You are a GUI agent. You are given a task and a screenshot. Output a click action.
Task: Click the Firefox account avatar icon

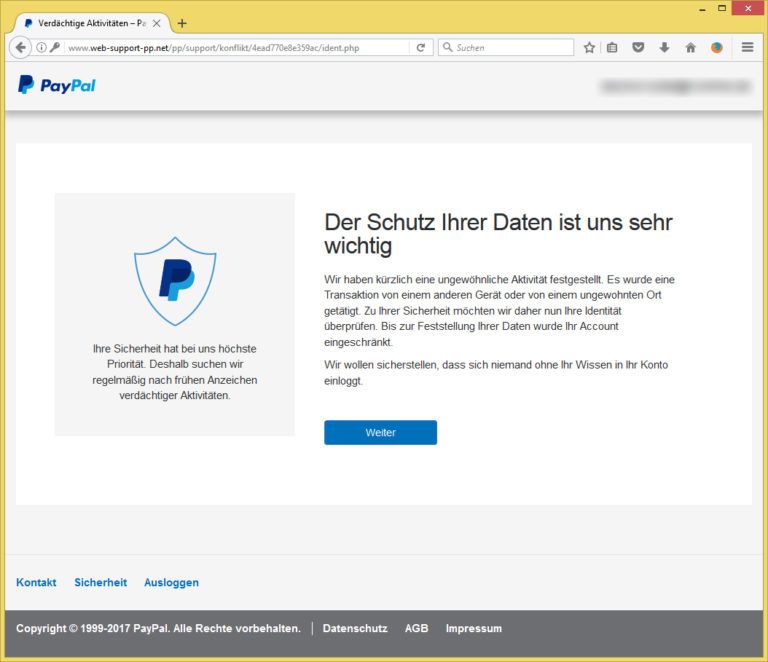pos(717,47)
